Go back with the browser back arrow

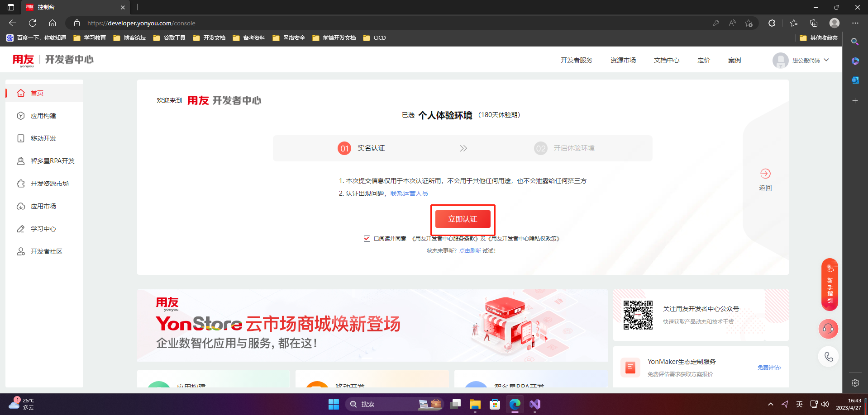click(13, 23)
